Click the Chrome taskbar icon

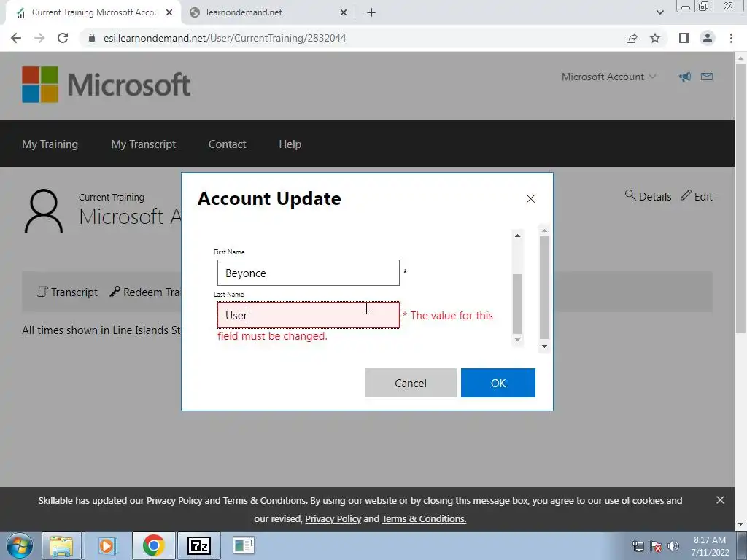(x=153, y=545)
